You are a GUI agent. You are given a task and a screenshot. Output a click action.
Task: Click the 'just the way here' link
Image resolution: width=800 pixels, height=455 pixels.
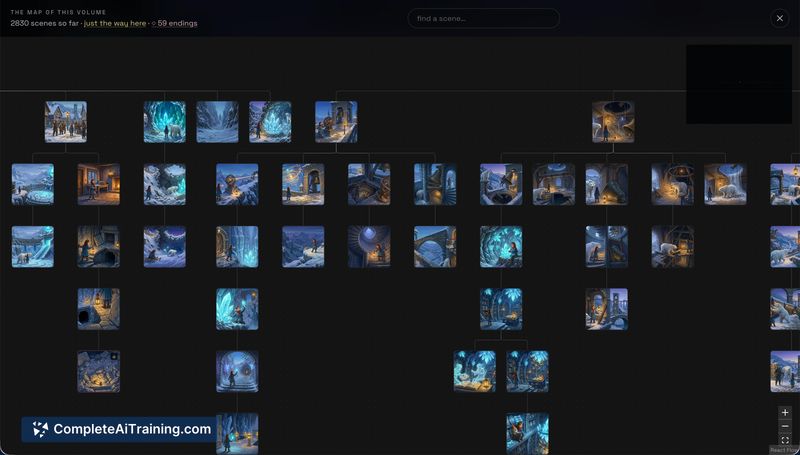point(115,23)
